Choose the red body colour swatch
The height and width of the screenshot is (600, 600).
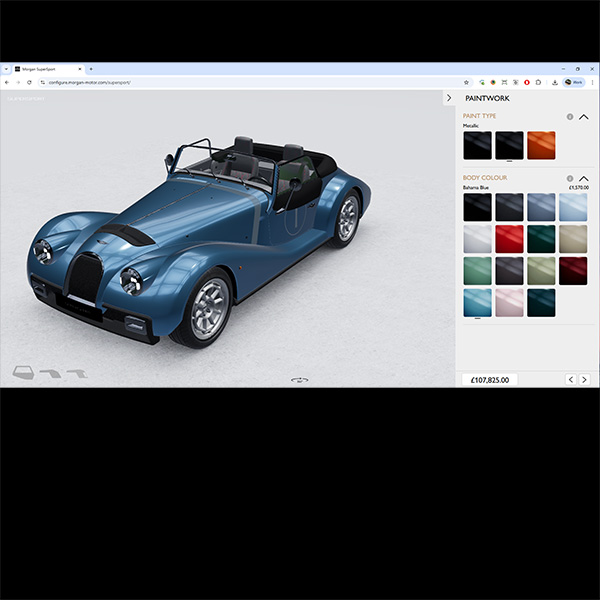(509, 239)
